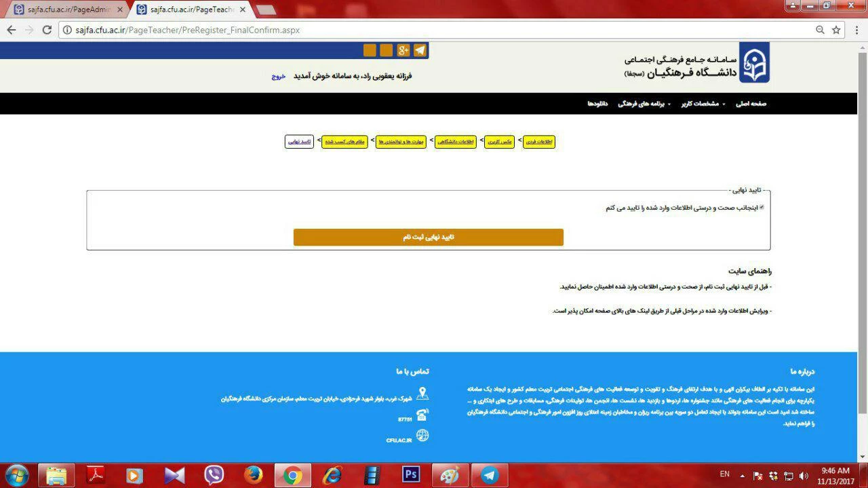Open the اطلاعات فردی step link
The image size is (868, 488).
coord(539,142)
